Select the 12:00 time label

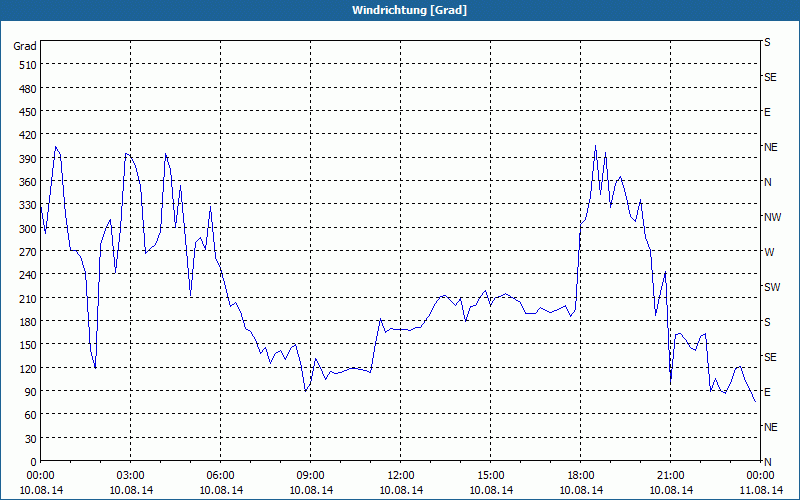(401, 476)
